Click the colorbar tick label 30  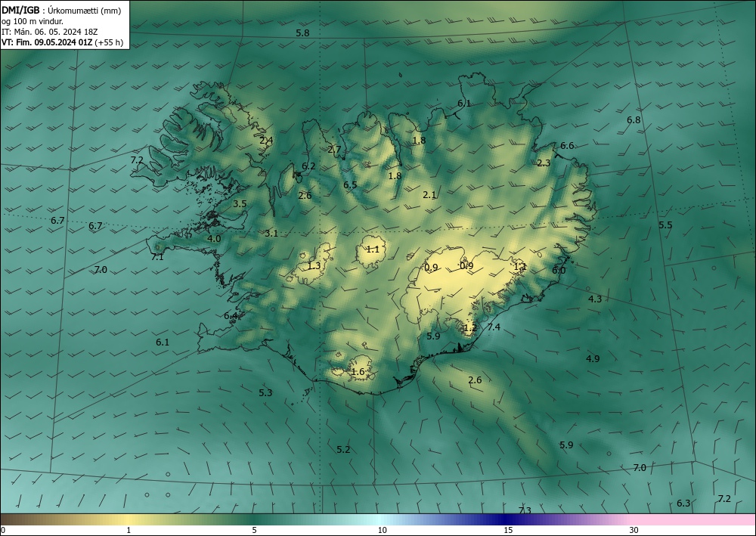(x=634, y=531)
